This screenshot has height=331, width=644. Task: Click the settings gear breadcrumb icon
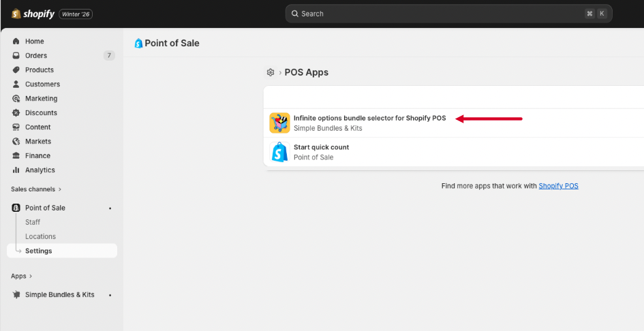[271, 72]
